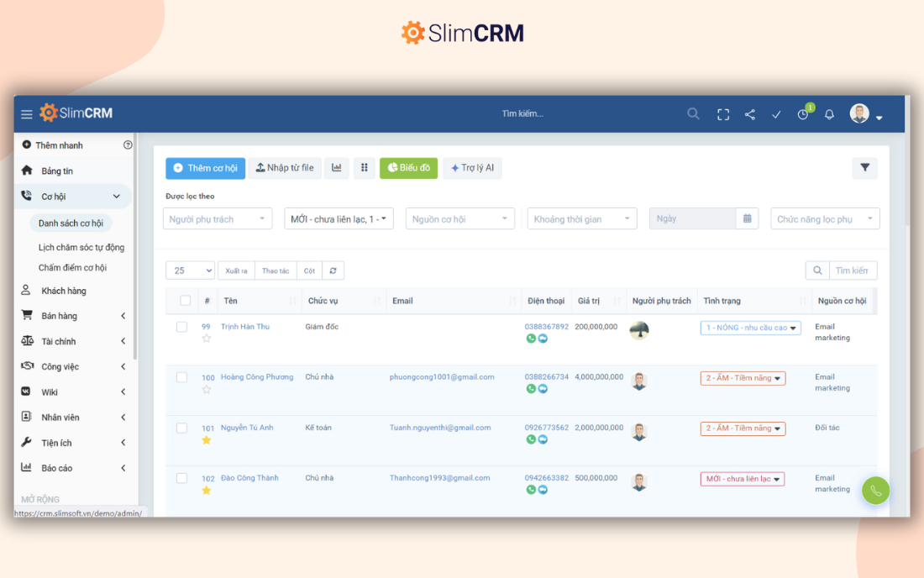Viewport: 924px width, 578px height.
Task: Open the Người phụ trách filter dropdown
Action: (218, 219)
